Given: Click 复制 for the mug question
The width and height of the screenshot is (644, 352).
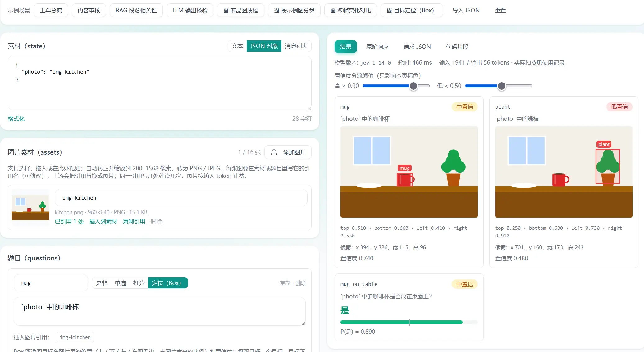Looking at the screenshot, I should point(285,283).
